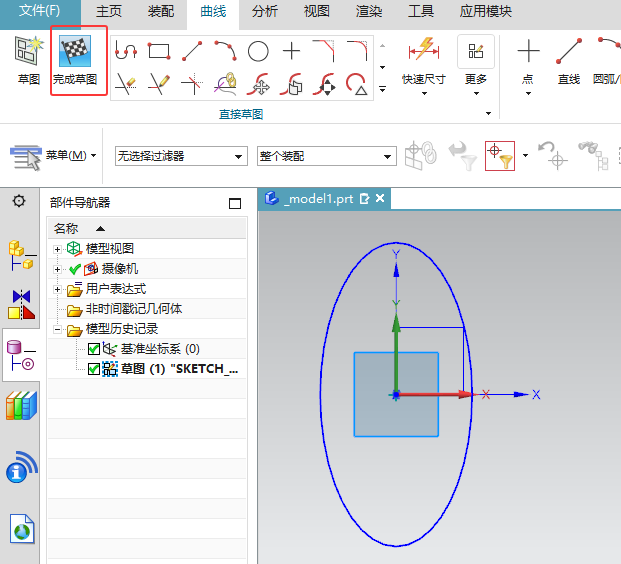Click the navigator settings gear icon
The height and width of the screenshot is (564, 621).
19,201
